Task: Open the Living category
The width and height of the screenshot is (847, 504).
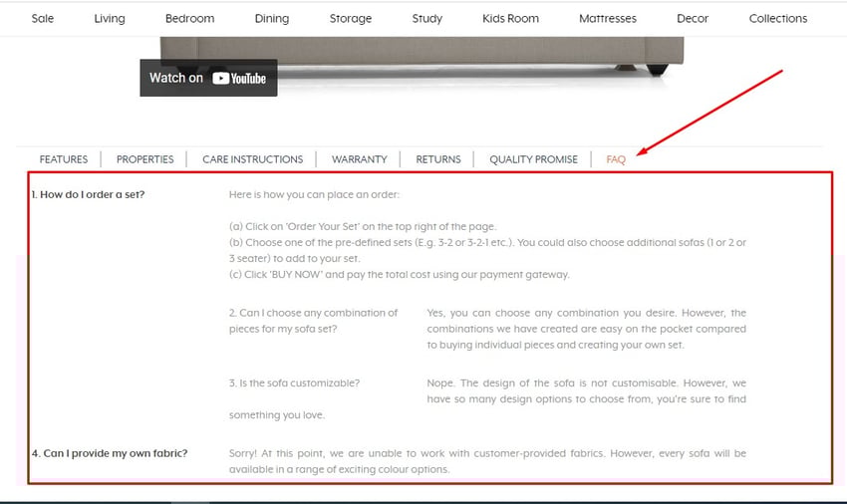Action: point(110,18)
